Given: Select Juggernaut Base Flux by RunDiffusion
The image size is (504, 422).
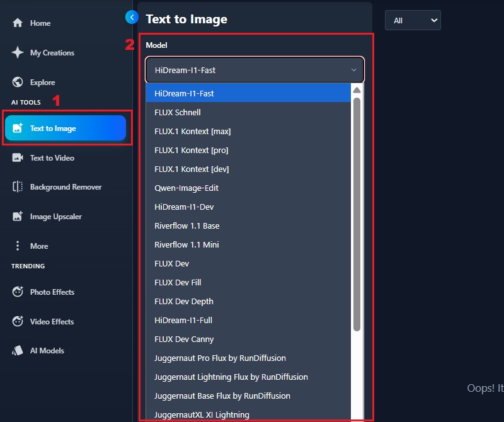Looking at the screenshot, I should click(248, 396).
